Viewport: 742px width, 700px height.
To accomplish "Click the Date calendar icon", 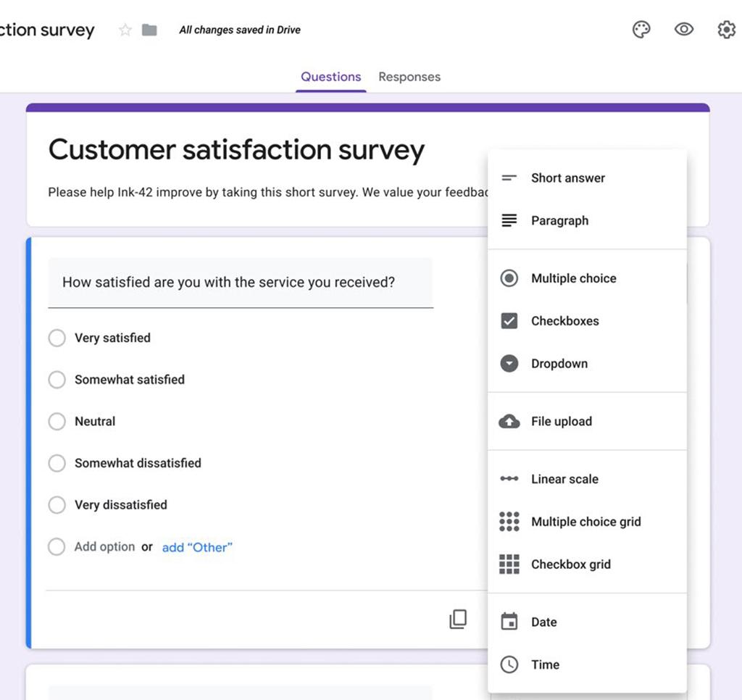I will tap(509, 622).
